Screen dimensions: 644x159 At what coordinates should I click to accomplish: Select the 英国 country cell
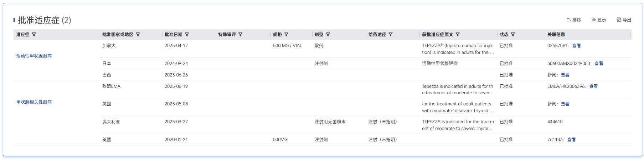107,104
